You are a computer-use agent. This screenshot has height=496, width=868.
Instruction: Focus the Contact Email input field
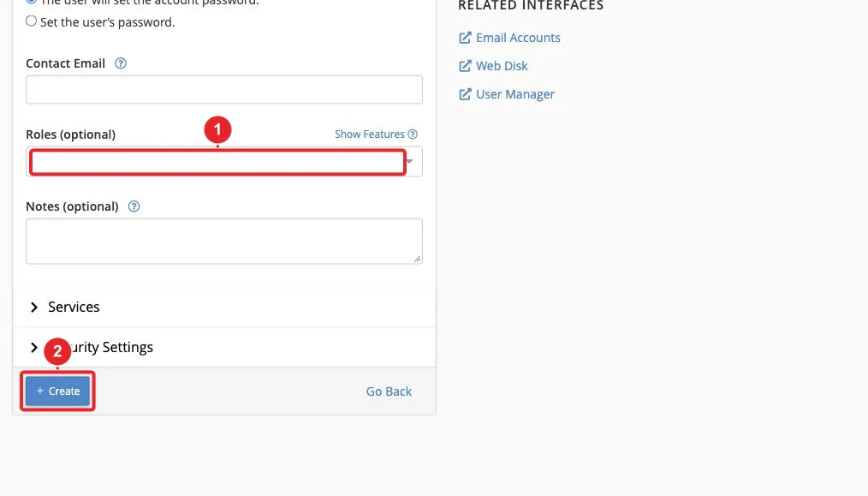coord(224,90)
